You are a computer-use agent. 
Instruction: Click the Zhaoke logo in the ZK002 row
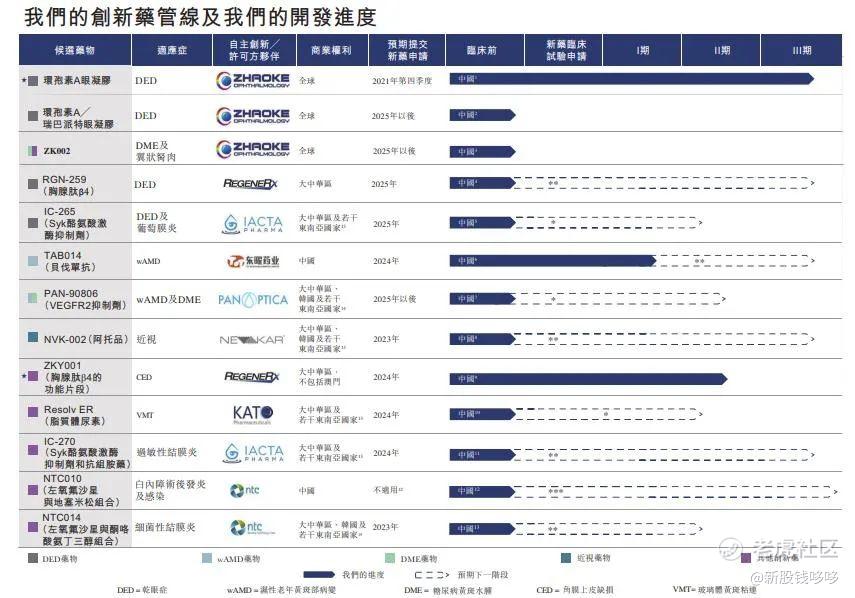click(252, 149)
